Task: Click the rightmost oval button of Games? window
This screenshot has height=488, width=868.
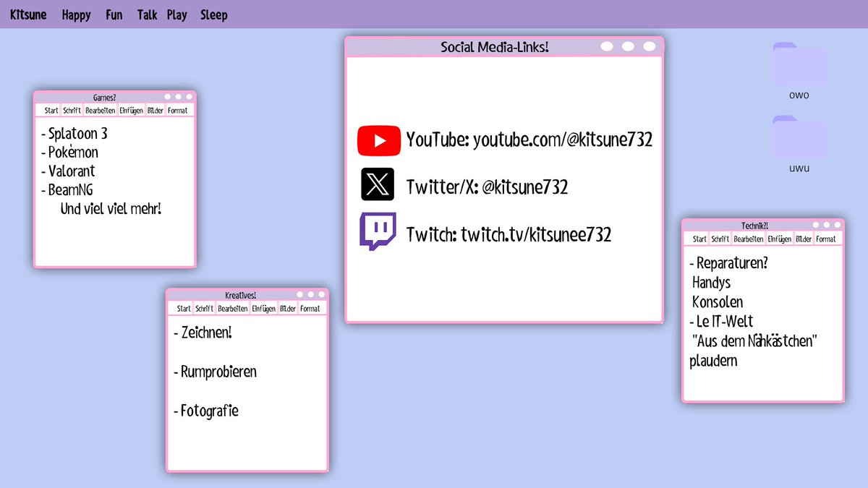Action: coord(189,97)
